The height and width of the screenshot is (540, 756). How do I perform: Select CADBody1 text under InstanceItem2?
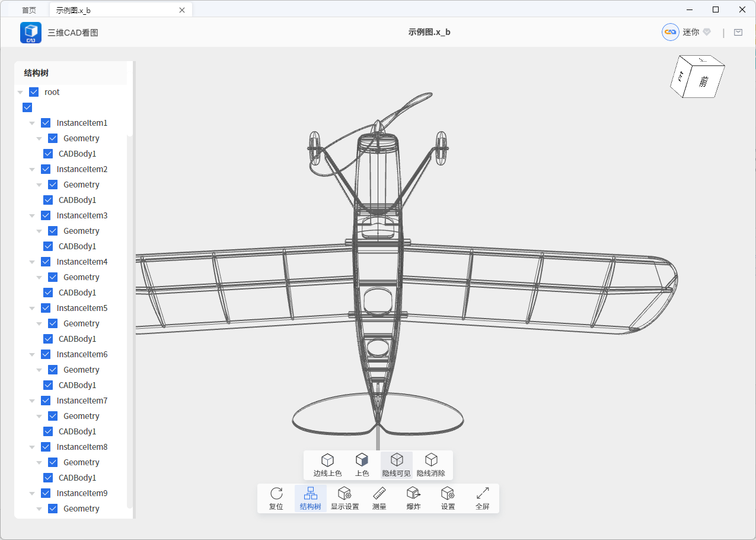click(x=77, y=200)
